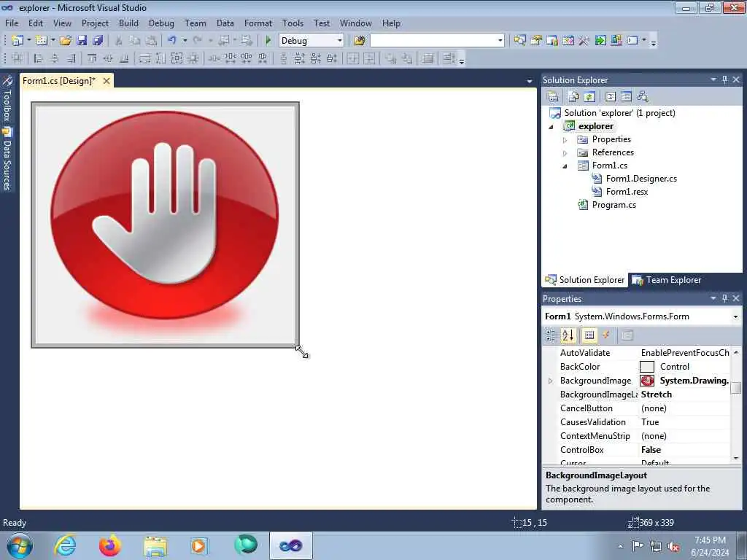The width and height of the screenshot is (747, 560).
Task: Click the View Designer icon in Solution Explorer
Action: (x=626, y=97)
